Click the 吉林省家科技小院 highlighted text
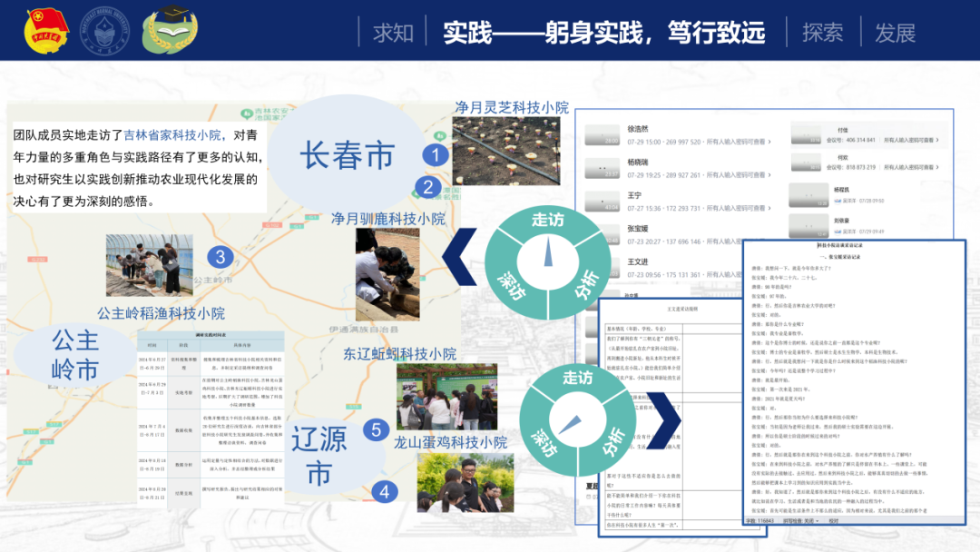This screenshot has height=552, width=980. coord(172,135)
